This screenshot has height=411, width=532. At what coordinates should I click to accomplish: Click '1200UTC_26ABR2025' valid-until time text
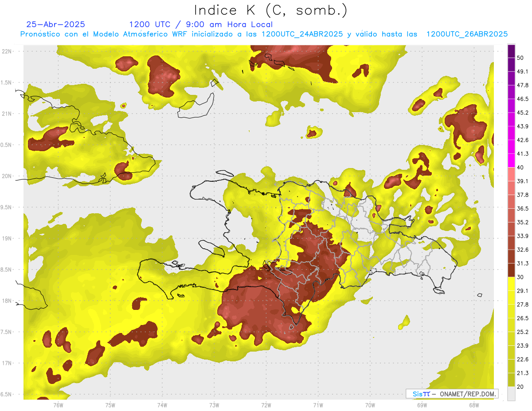pyautogui.click(x=467, y=34)
